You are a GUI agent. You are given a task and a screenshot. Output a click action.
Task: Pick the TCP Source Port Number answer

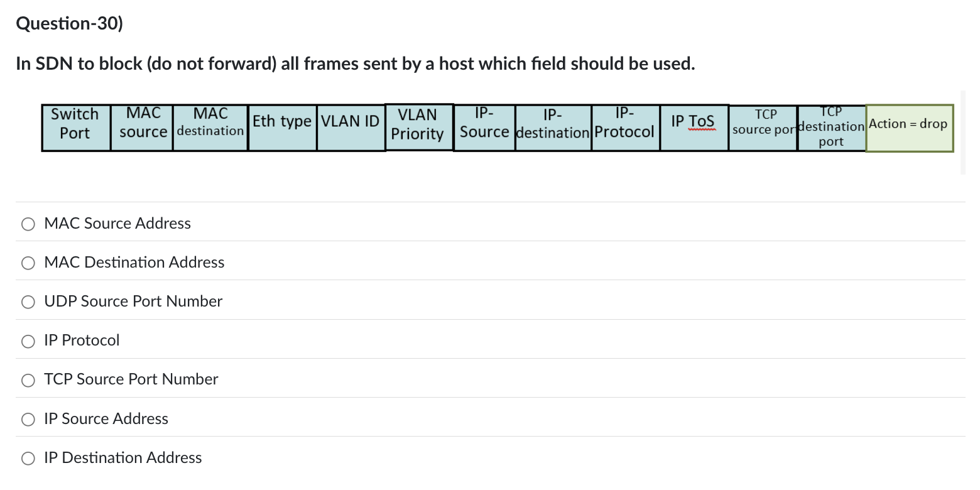(28, 380)
